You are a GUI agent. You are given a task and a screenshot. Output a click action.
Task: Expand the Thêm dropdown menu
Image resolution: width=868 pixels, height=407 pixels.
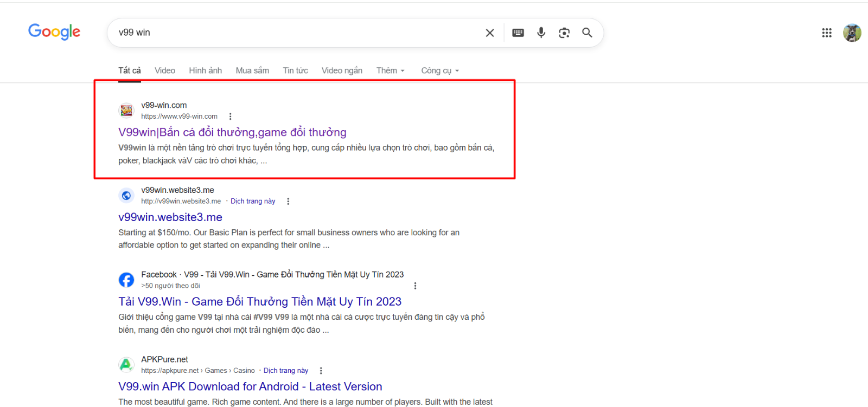click(x=391, y=70)
